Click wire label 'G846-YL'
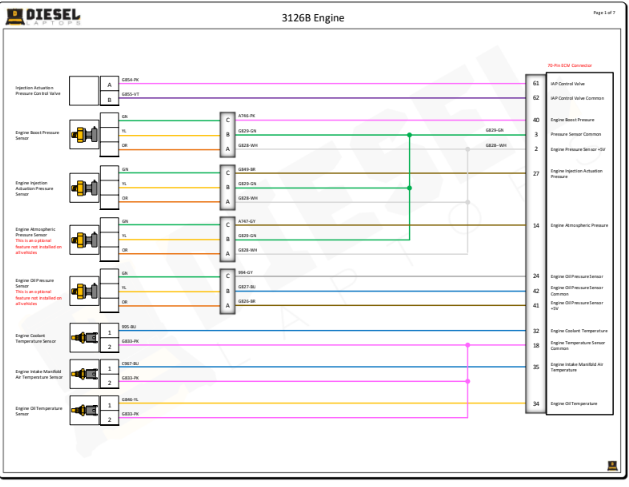This screenshot has width=629, height=487. coord(130,400)
